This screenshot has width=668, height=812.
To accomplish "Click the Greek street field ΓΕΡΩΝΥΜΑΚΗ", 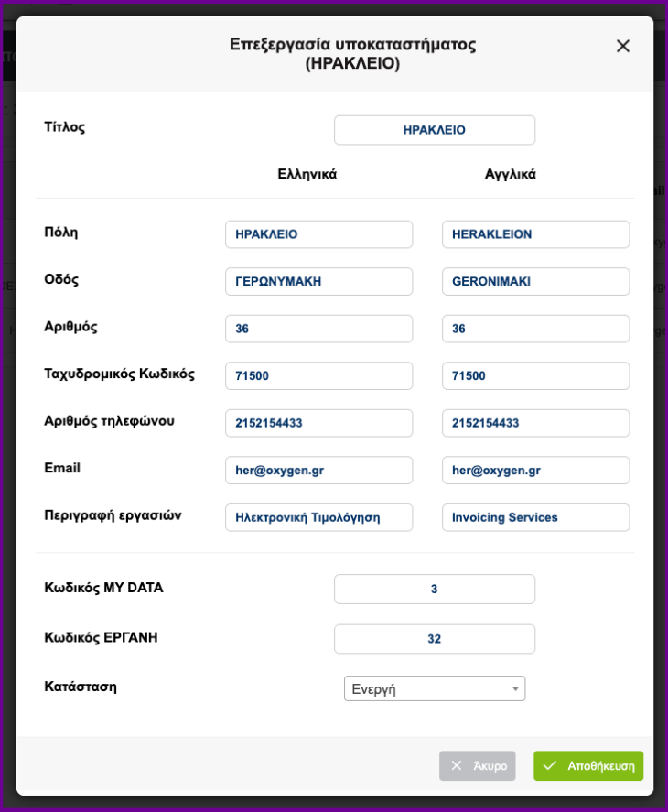I will [318, 281].
